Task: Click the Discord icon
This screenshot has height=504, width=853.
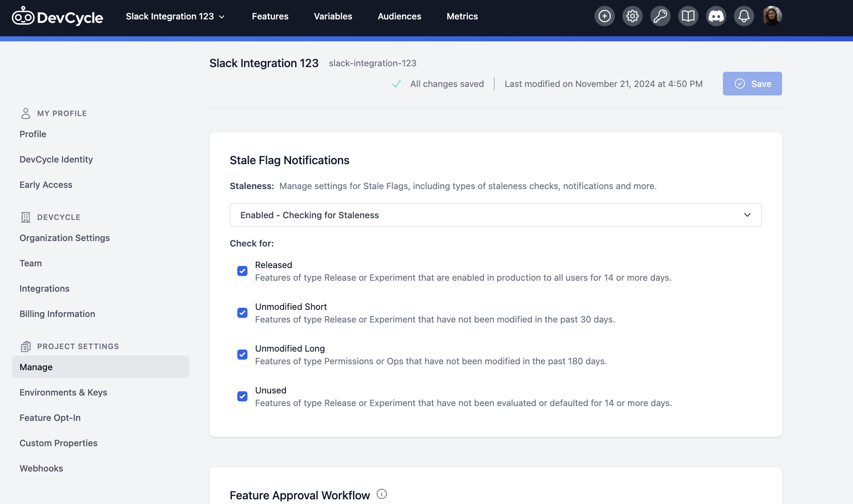Action: (716, 16)
